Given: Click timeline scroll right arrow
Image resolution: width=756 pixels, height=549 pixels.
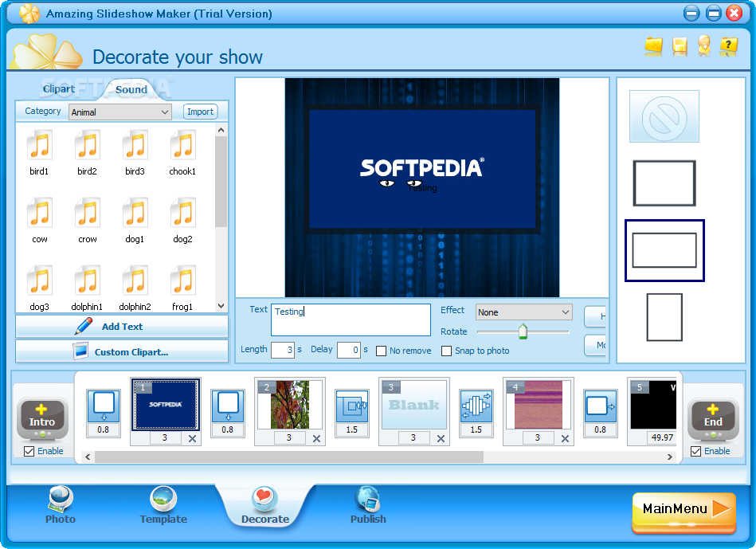Looking at the screenshot, I should click(670, 457).
